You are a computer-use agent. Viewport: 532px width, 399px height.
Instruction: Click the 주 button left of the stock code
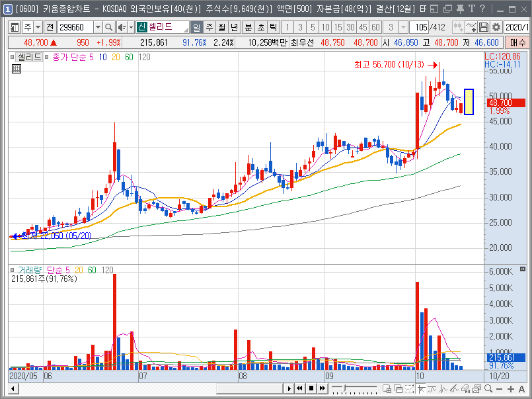28,27
